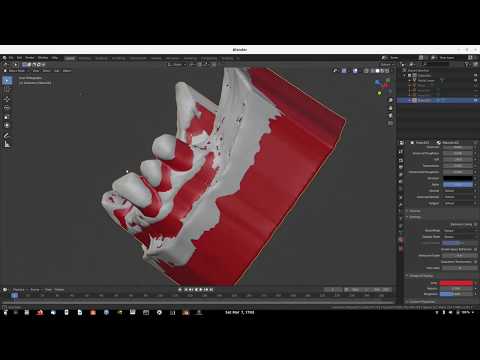Switch to the Modeling workspace tab
This screenshot has height=360, width=480.
pyautogui.click(x=85, y=58)
